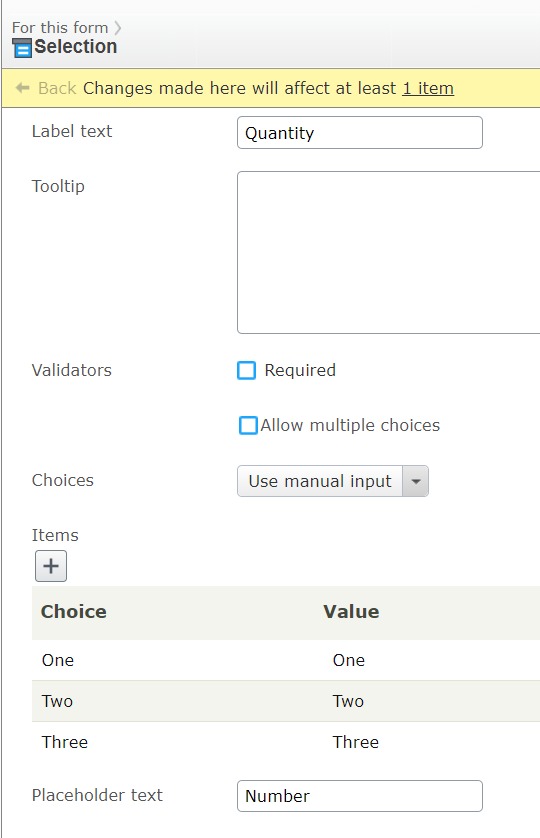Select the One choice row
540x838 pixels.
point(286,660)
